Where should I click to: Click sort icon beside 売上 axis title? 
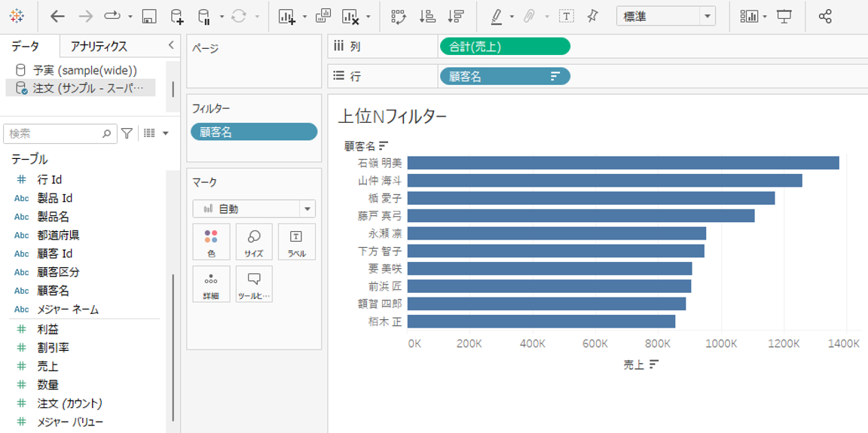click(x=654, y=364)
